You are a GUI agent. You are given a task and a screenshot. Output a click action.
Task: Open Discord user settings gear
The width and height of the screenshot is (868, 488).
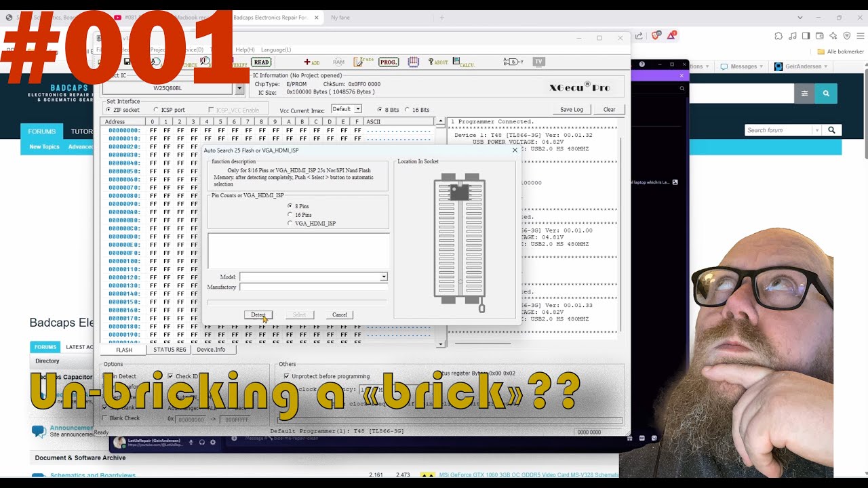pyautogui.click(x=213, y=443)
